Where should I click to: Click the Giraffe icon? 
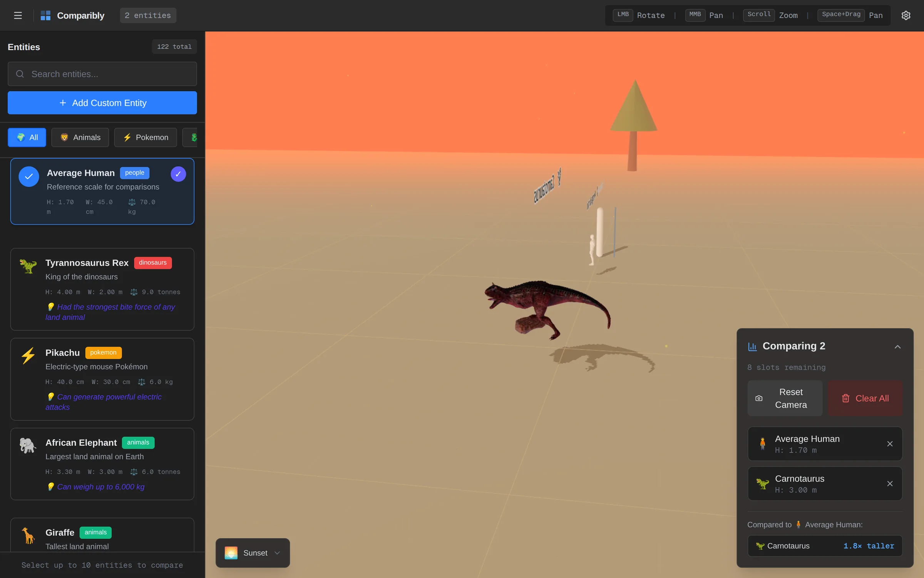(x=28, y=535)
